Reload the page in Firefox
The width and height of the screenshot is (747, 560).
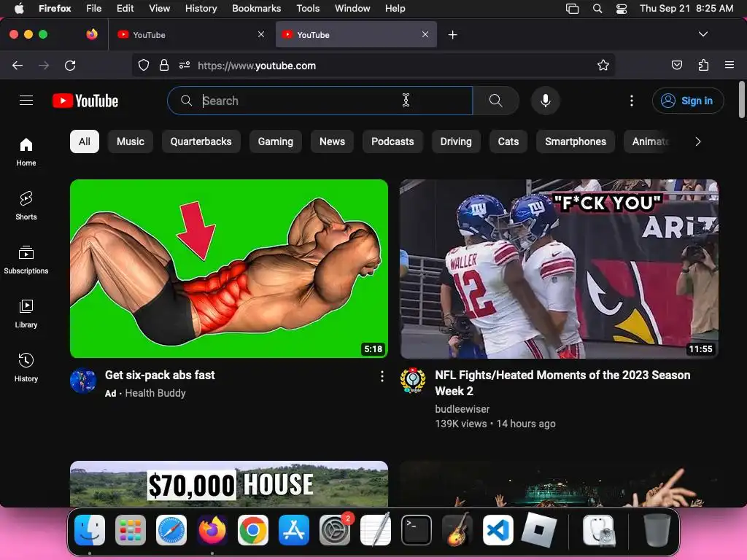70,65
